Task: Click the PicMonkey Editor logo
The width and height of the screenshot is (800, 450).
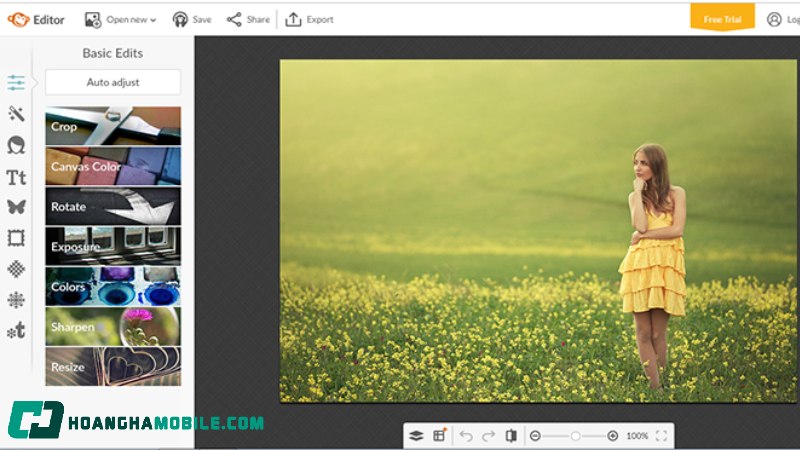Action: click(x=36, y=20)
